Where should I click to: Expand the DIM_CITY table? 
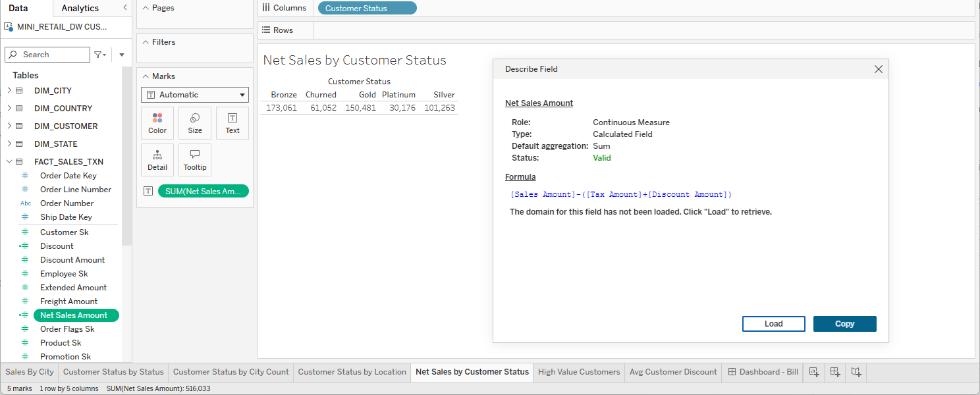point(9,90)
